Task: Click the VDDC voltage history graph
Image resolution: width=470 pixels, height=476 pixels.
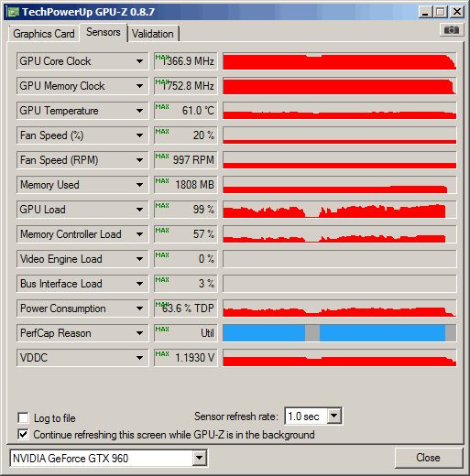Action: pyautogui.click(x=340, y=358)
